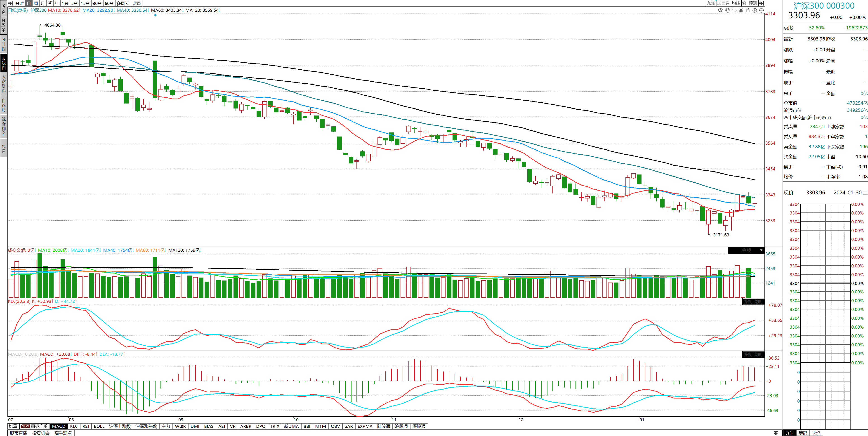Zoom in with the plus circle icon
Viewport: 868px width, 436px height.
(755, 10)
